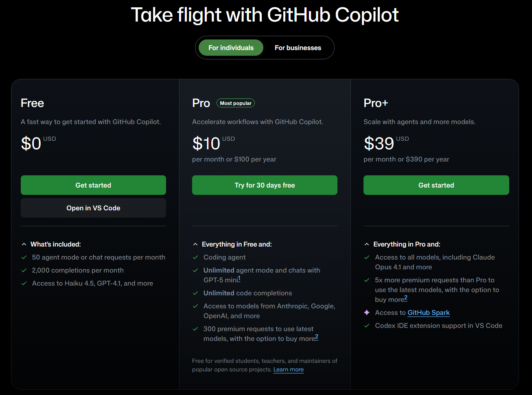Viewport: 532px width, 395px height.
Task: Click Get started on the Pro+ plan
Action: [436, 185]
